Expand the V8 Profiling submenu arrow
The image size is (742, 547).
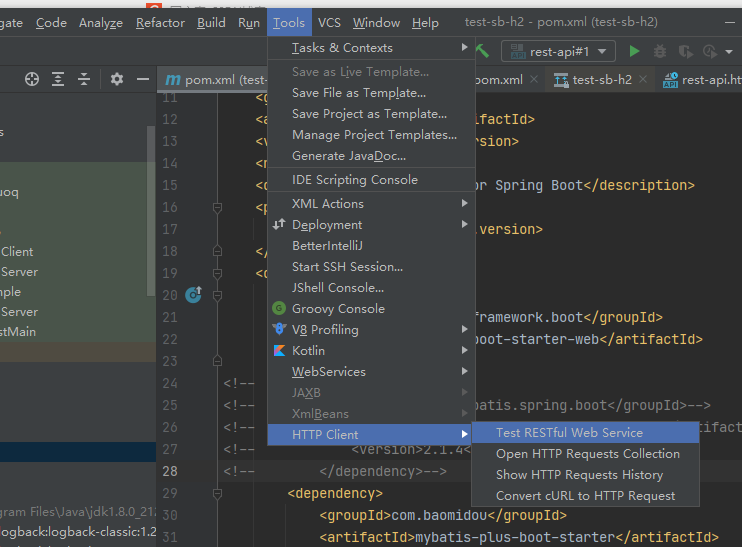pos(465,329)
